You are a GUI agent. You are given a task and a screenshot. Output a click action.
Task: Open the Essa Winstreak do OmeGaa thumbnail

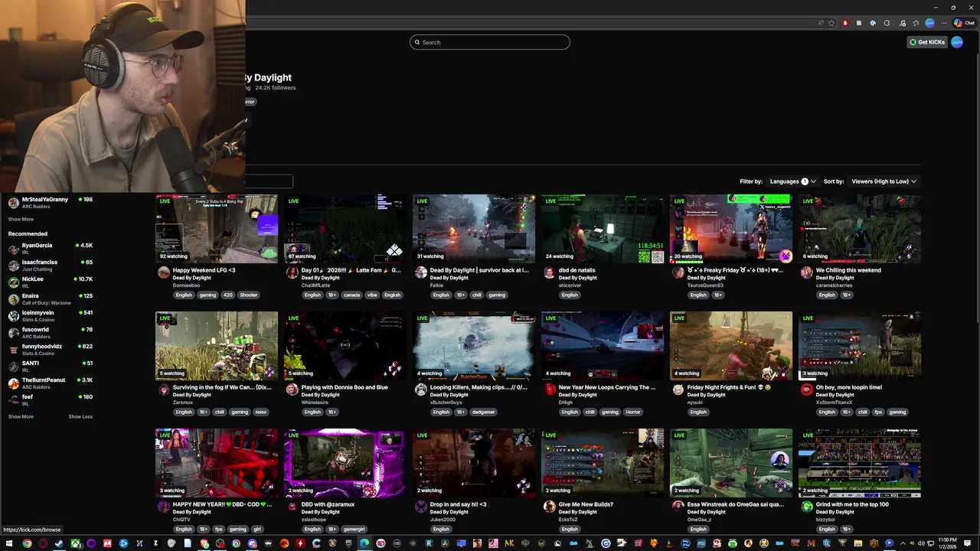tap(731, 463)
